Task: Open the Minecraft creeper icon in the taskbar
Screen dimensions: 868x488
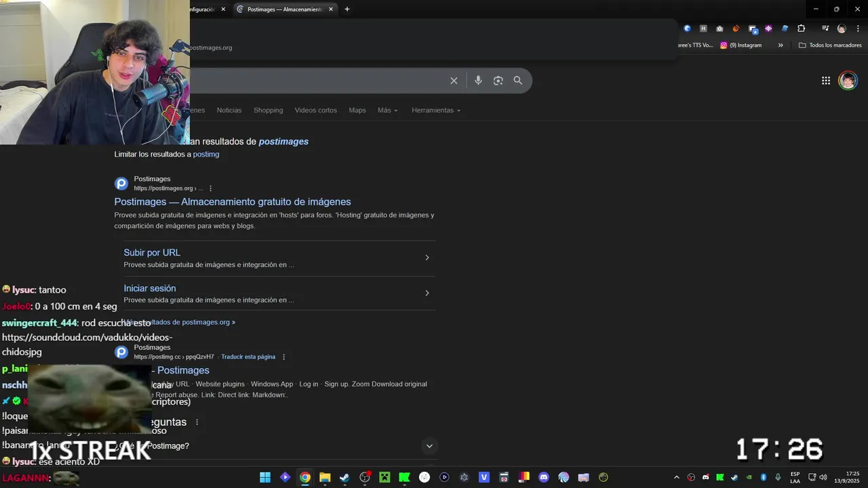Action: (384, 477)
